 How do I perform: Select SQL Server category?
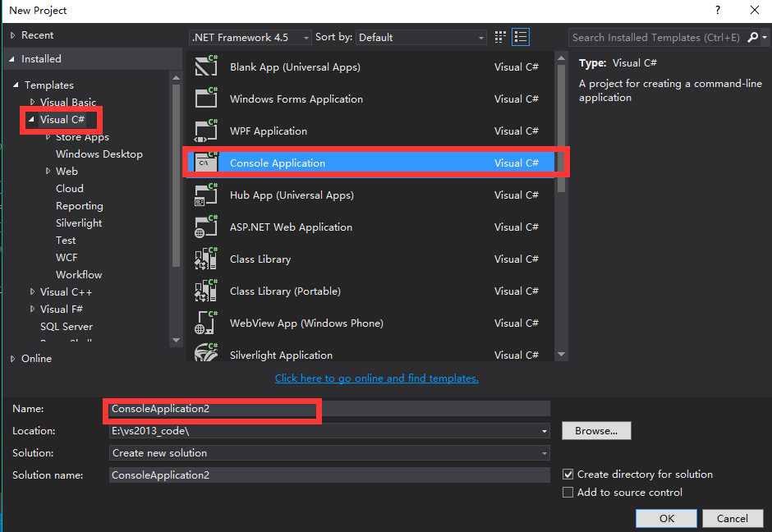[x=67, y=326]
